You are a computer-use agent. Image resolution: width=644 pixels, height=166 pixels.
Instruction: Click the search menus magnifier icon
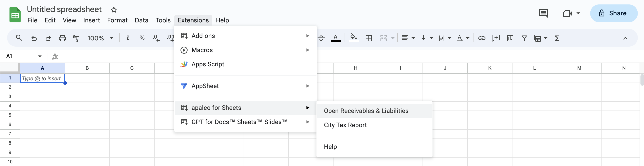(19, 38)
